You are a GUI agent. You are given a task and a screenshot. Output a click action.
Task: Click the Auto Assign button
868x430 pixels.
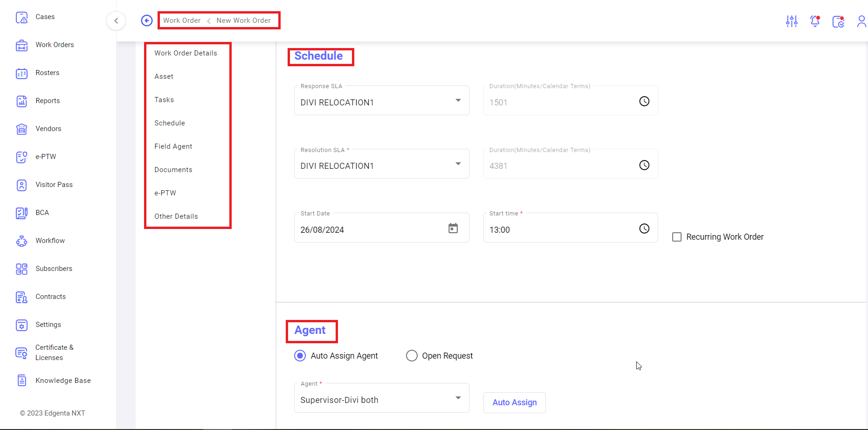pos(515,402)
